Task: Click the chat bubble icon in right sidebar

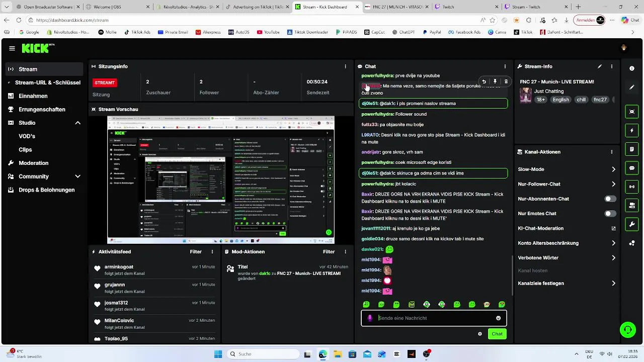Action: 632,168
